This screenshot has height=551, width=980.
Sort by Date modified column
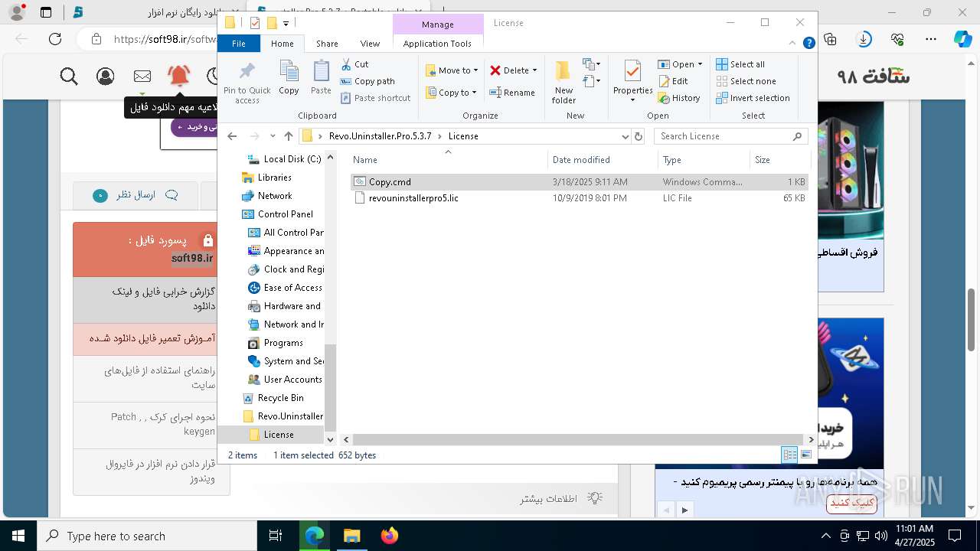[x=603, y=160]
